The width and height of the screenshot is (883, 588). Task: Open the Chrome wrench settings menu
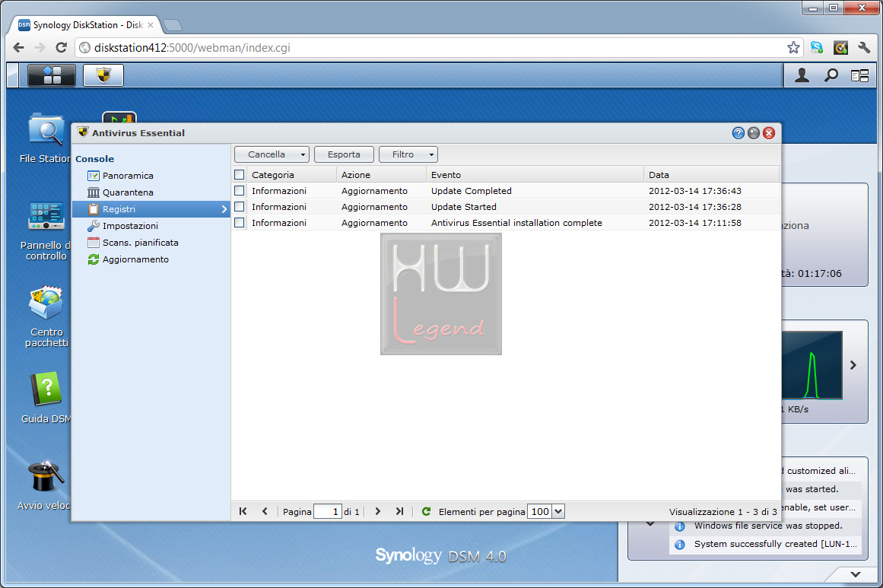click(x=864, y=48)
